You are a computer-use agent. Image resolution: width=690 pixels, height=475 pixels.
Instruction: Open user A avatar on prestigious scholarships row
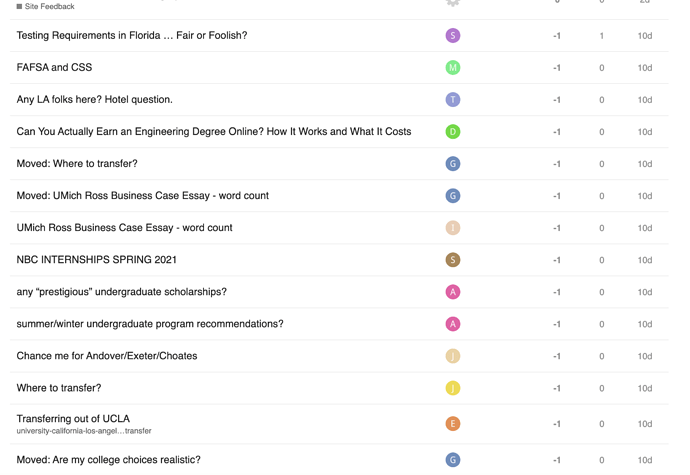tap(453, 292)
